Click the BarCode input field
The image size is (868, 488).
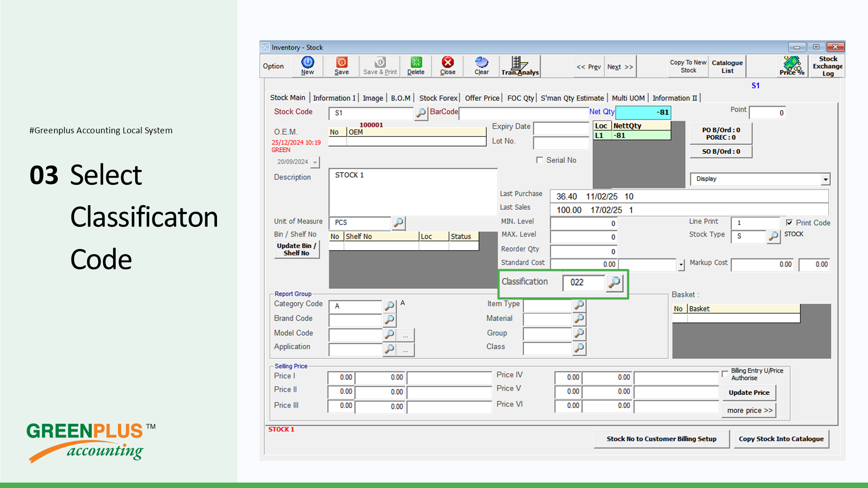pyautogui.click(x=524, y=113)
